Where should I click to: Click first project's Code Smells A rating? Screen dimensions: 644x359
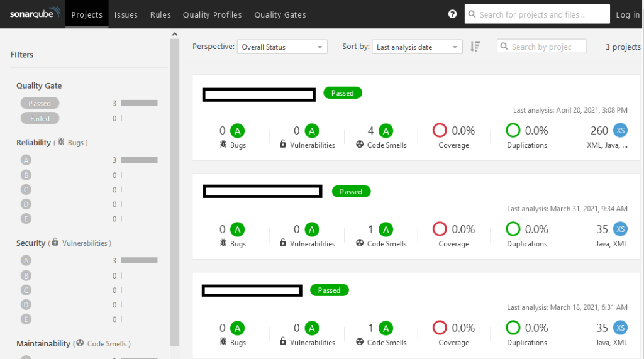[386, 131]
